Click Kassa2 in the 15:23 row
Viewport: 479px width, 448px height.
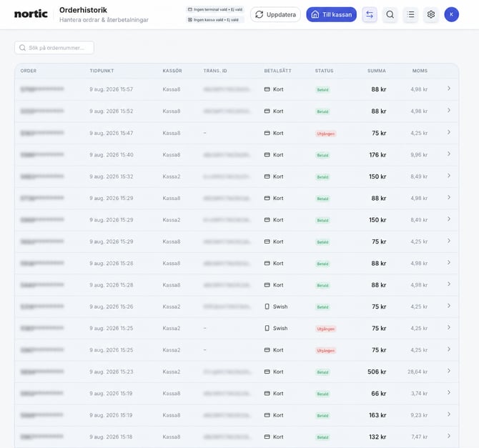tap(172, 372)
